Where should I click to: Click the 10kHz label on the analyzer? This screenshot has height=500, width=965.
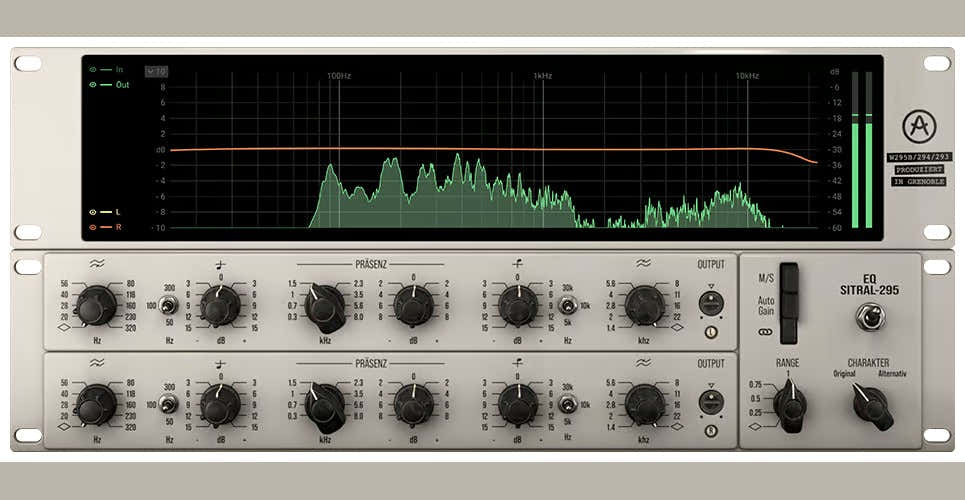[x=747, y=76]
